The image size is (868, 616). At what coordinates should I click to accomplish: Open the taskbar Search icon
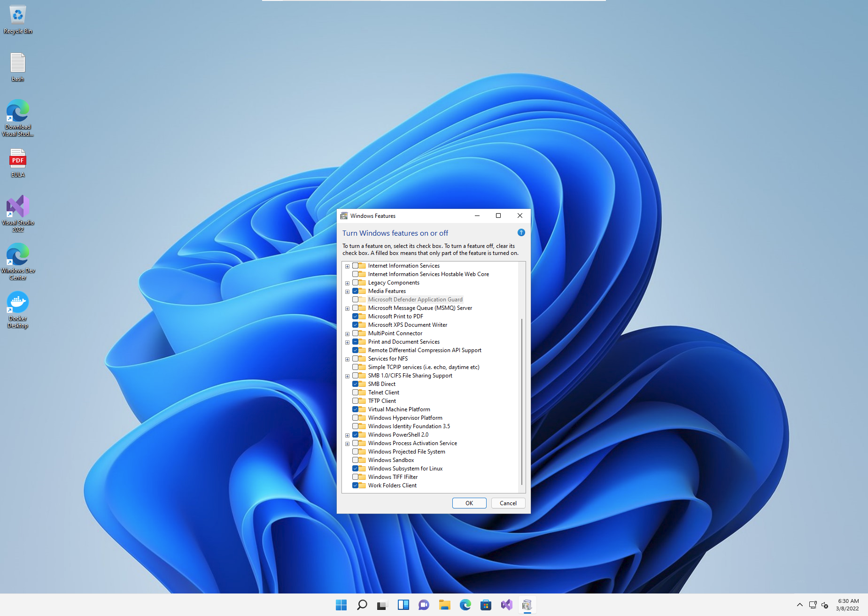(x=362, y=605)
